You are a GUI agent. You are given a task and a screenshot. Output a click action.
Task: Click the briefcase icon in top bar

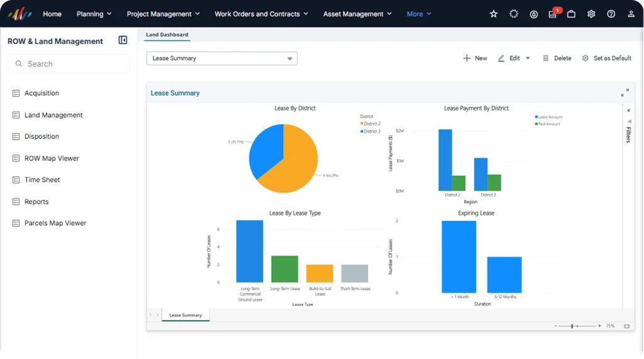[x=571, y=14]
